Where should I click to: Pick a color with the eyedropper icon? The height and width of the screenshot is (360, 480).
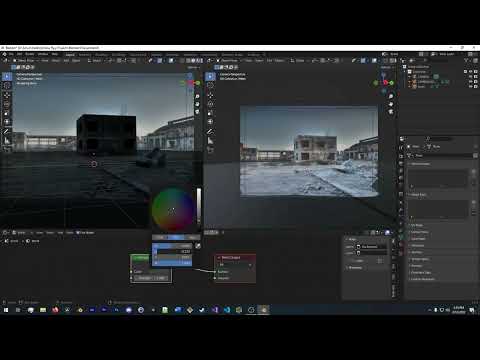[198, 246]
